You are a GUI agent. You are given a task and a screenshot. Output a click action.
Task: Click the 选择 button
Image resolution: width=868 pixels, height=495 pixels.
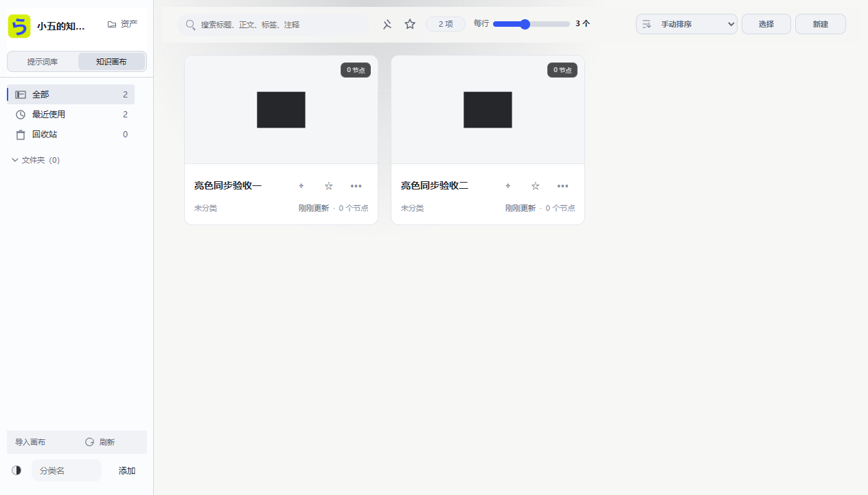766,24
